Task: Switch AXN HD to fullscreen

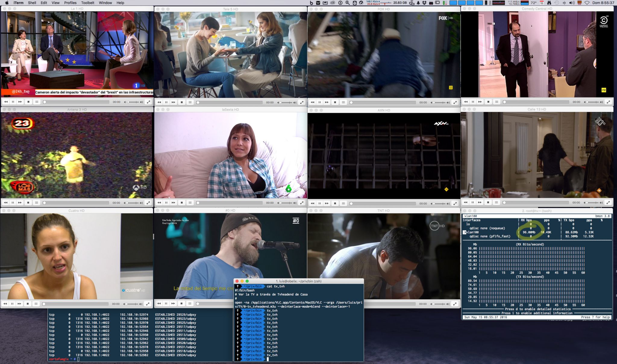Action: pyautogui.click(x=455, y=203)
